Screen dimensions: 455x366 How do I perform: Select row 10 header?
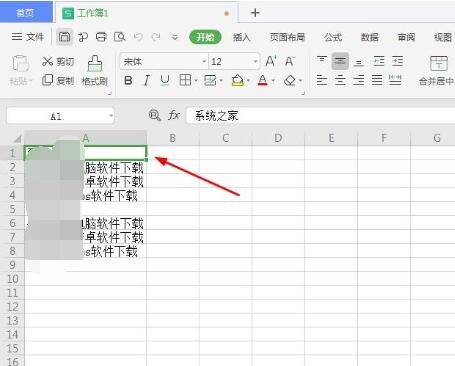(x=12, y=279)
